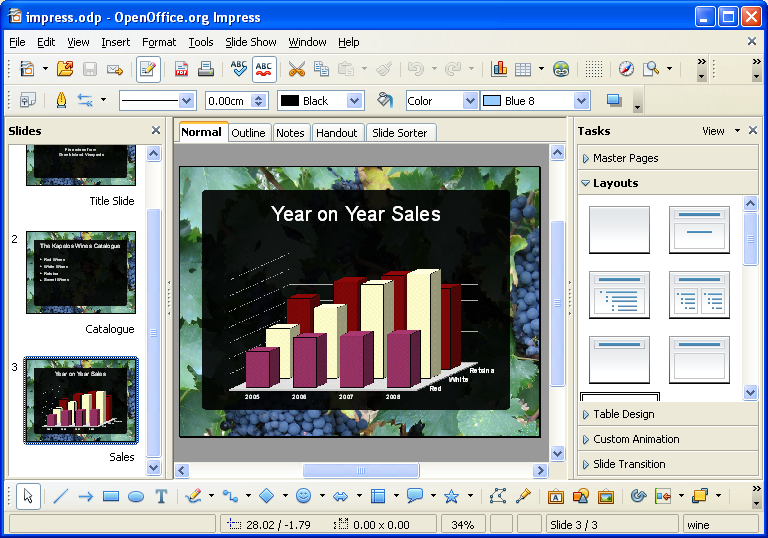The height and width of the screenshot is (538, 768).
Task: Open the line color Black dropdown
Action: click(x=354, y=101)
